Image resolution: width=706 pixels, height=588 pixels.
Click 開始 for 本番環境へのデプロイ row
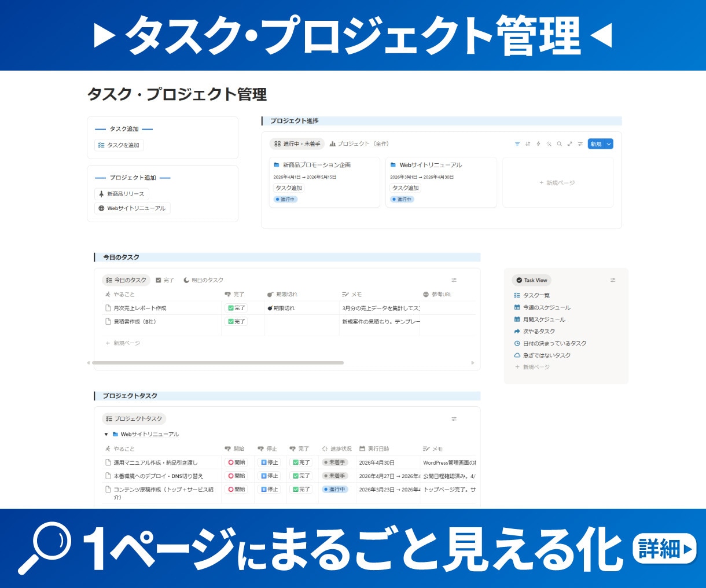(x=236, y=476)
